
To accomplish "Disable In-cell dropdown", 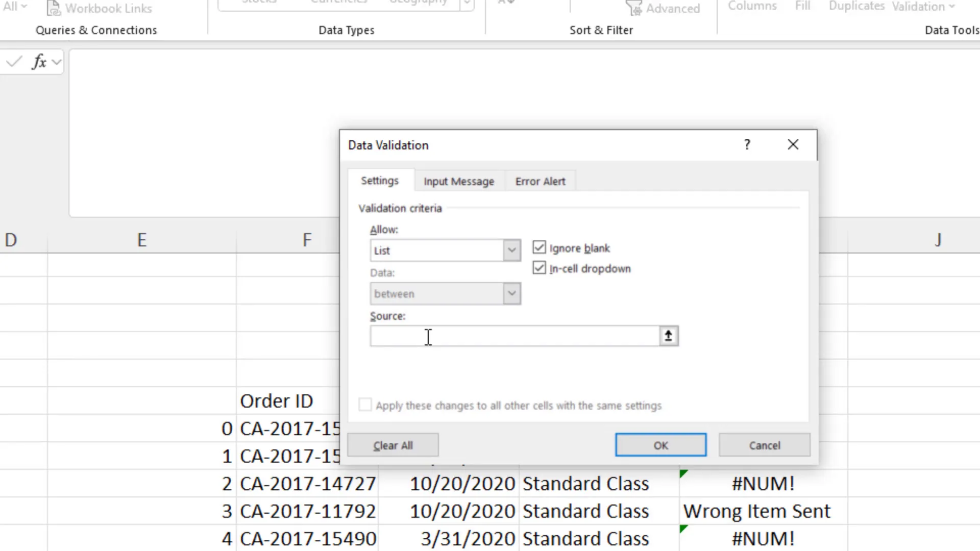I will click(539, 268).
